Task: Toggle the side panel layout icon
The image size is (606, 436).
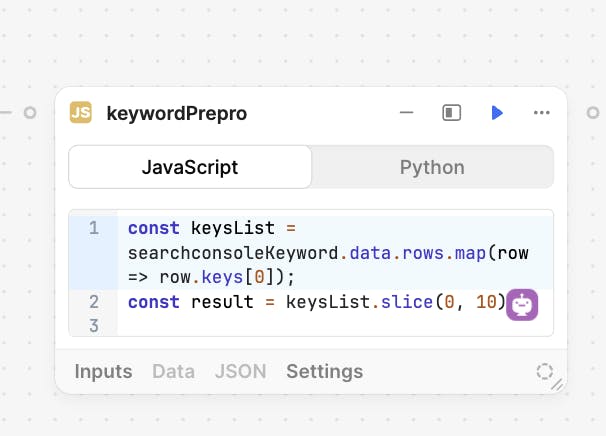Action: pyautogui.click(x=452, y=113)
